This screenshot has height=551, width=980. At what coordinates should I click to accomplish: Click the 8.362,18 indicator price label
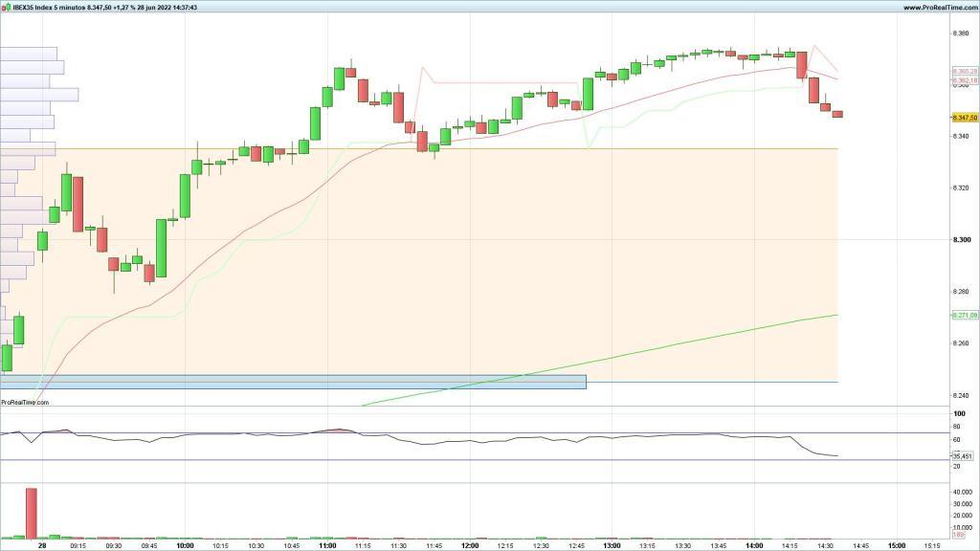[x=964, y=81]
